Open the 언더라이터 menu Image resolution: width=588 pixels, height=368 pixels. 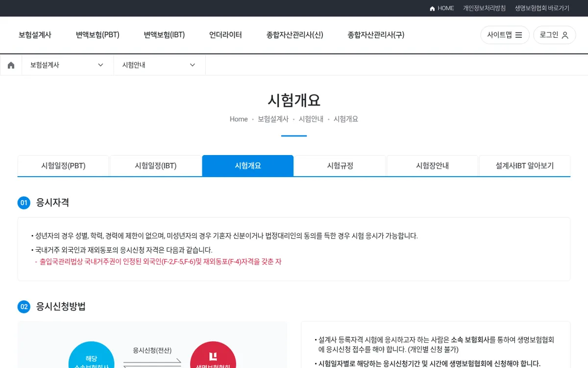pos(225,35)
